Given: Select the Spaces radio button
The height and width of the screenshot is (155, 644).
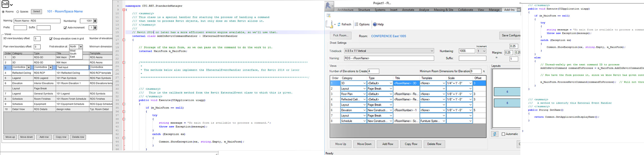Looking at the screenshot, I should (18, 12).
